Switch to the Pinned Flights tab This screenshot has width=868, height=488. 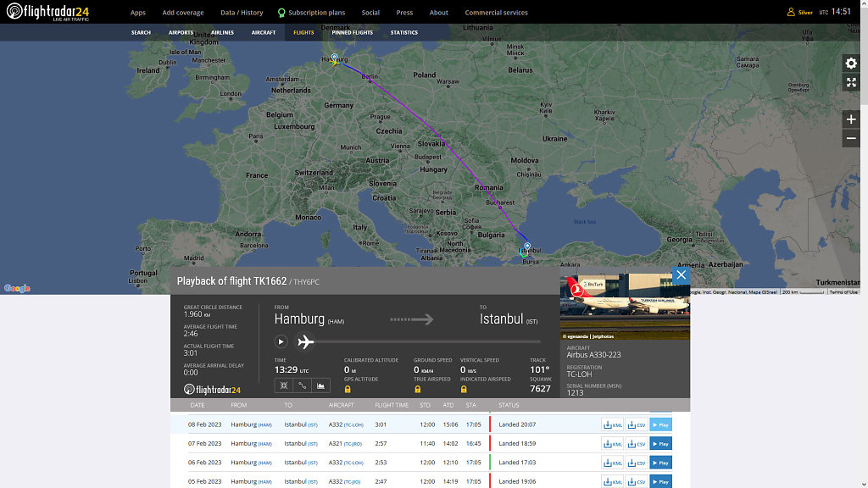click(346, 32)
